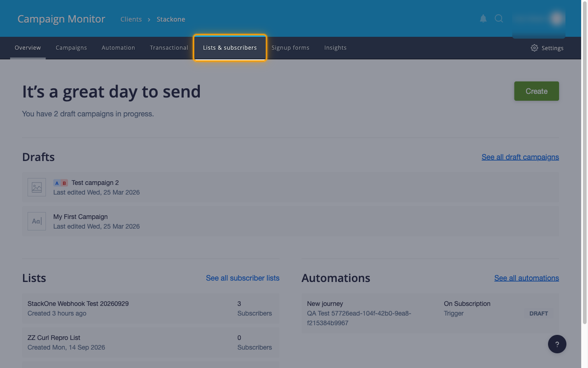
Task: Click the 3 Subscribers count
Action: click(x=254, y=309)
